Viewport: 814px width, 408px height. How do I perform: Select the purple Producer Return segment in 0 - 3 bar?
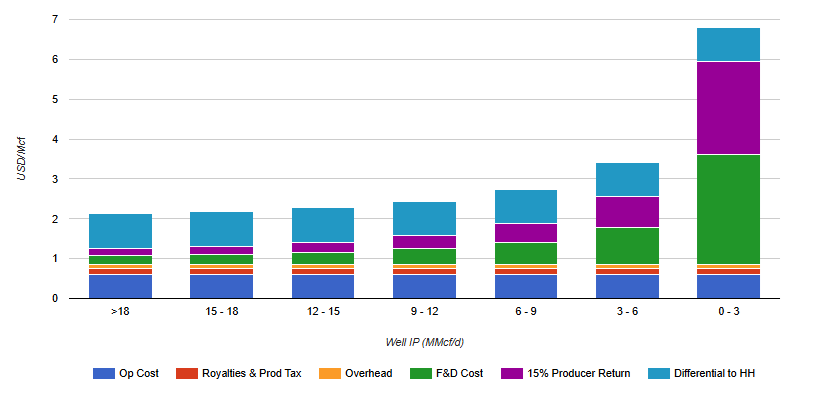point(728,108)
